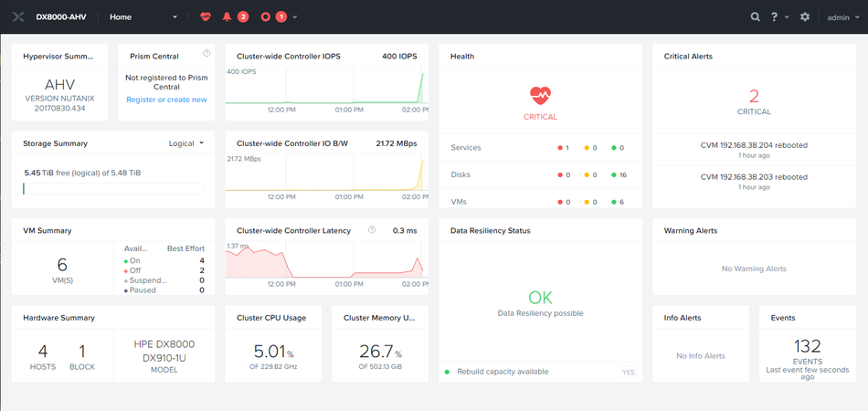Click Controller Latency help icon
Screen dimensions: 868x411
pos(372,229)
